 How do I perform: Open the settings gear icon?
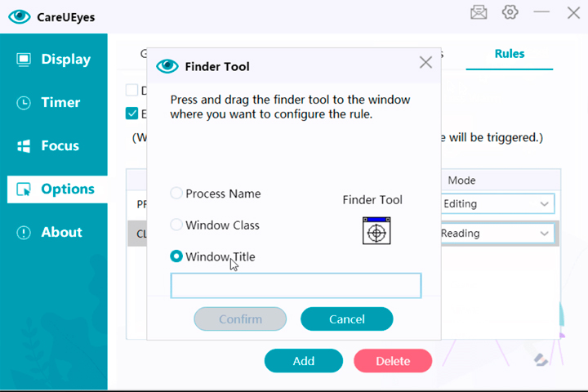[x=510, y=12]
